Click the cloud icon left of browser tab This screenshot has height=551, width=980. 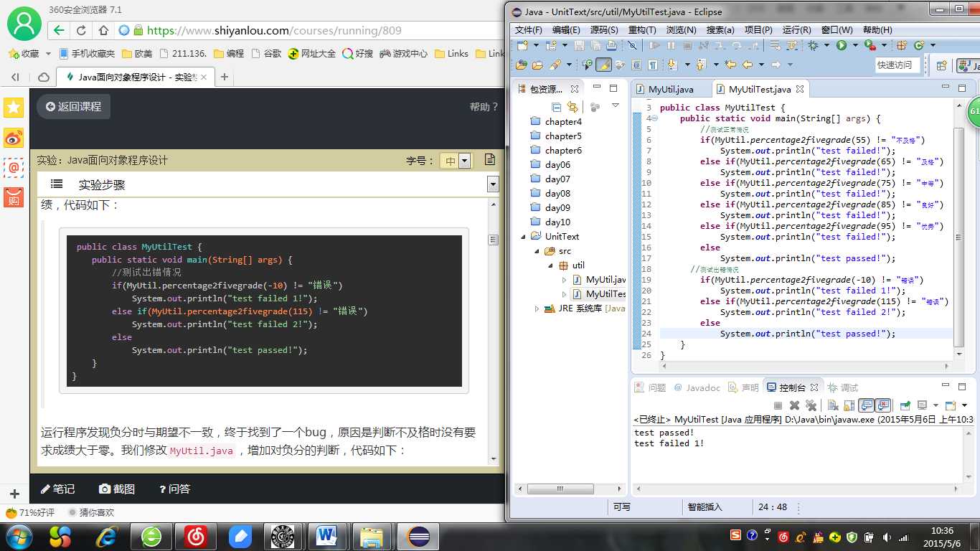pyautogui.click(x=44, y=77)
